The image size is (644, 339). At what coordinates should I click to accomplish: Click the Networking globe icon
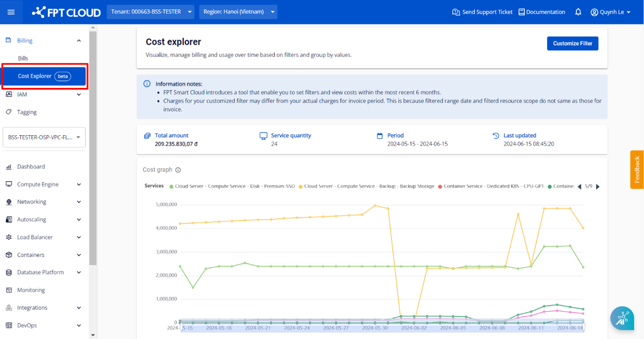(9, 202)
